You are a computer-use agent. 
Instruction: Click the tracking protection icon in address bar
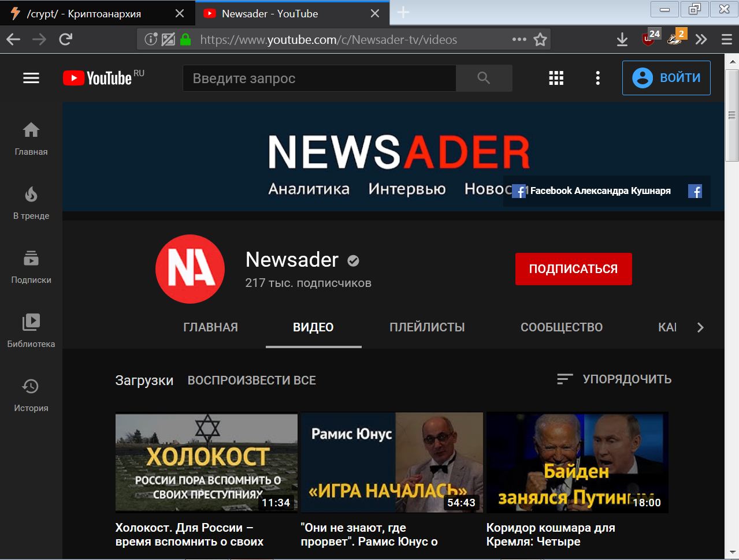point(168,39)
